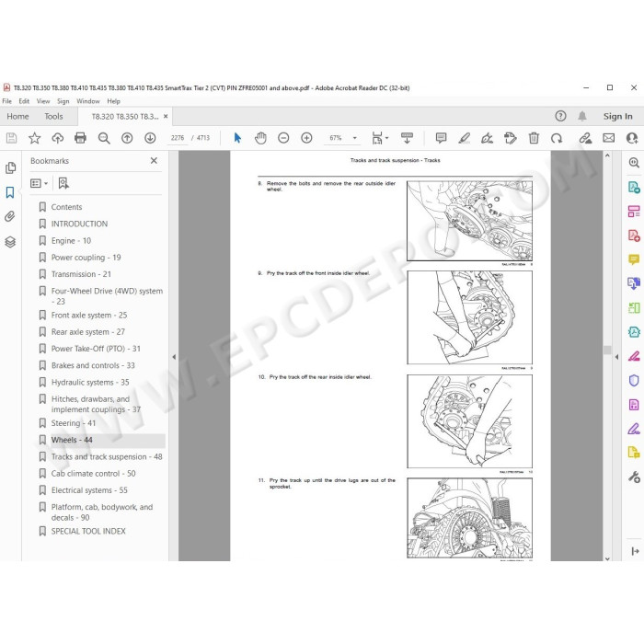Click the scrolling mode toolbar icon
644x644 pixels.
click(x=407, y=138)
